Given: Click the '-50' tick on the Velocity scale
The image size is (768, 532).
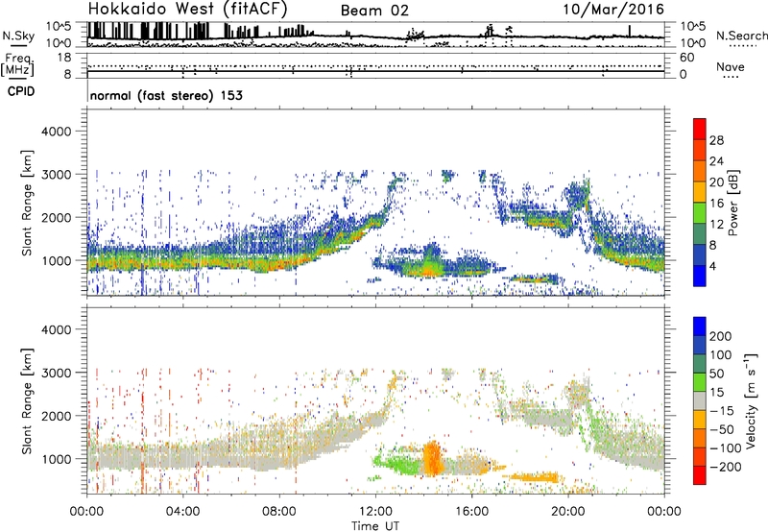Looking at the screenshot, I should 722,429.
